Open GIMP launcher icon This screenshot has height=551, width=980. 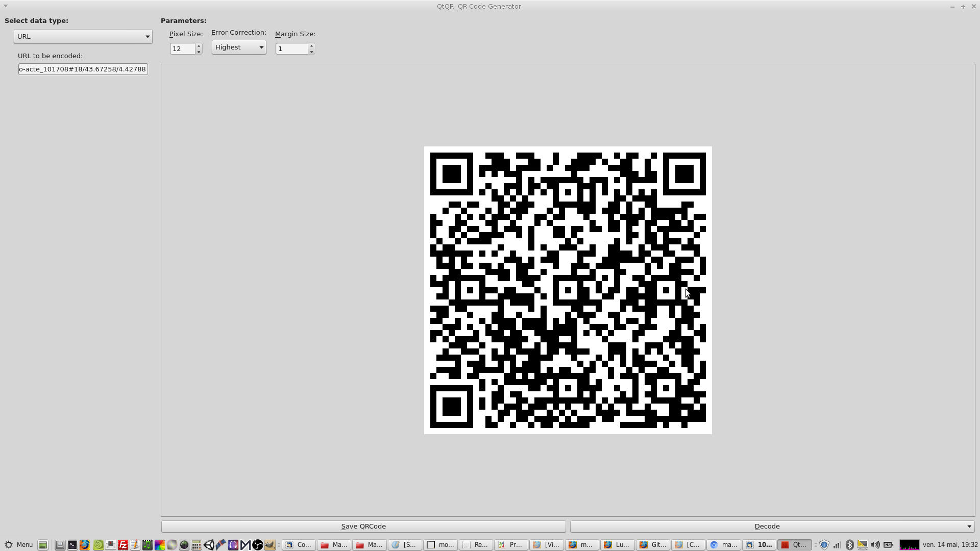(x=270, y=545)
